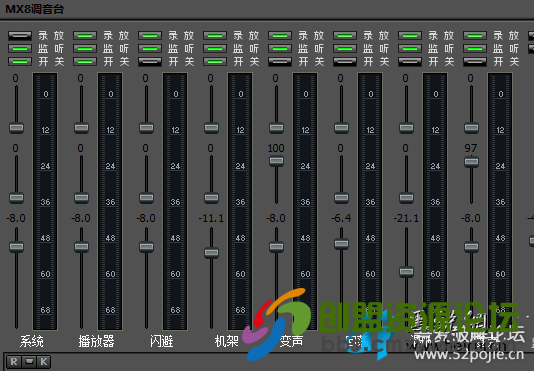
Task: Toggle 监听 on the 闪避 channel
Action: 150,48
